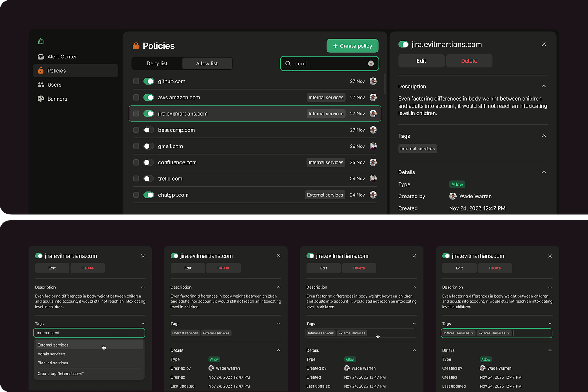The image size is (588, 392).
Task: Close the large jira.evilmartians.com detail panel
Action: point(544,44)
